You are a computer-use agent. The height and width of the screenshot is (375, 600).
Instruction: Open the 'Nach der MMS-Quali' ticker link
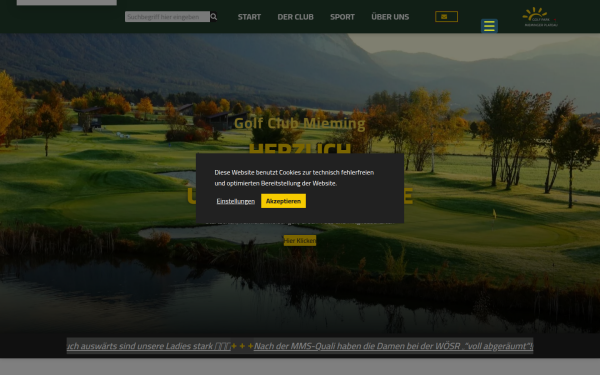(393, 346)
